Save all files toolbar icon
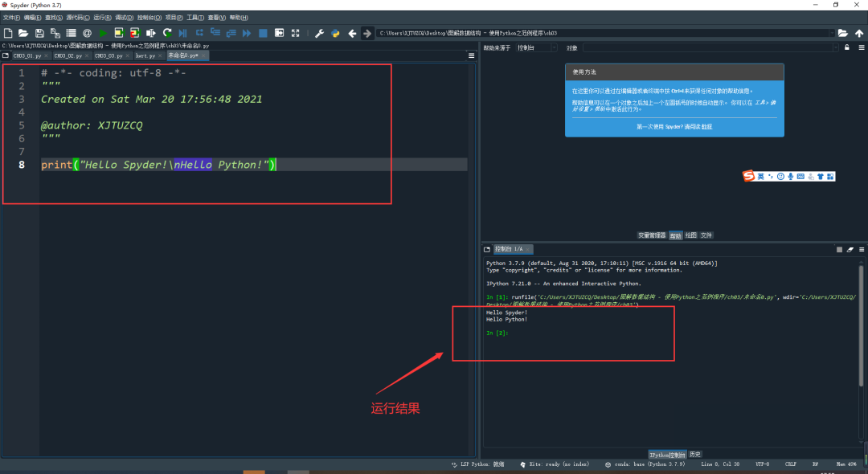Image resolution: width=868 pixels, height=474 pixels. click(55, 33)
